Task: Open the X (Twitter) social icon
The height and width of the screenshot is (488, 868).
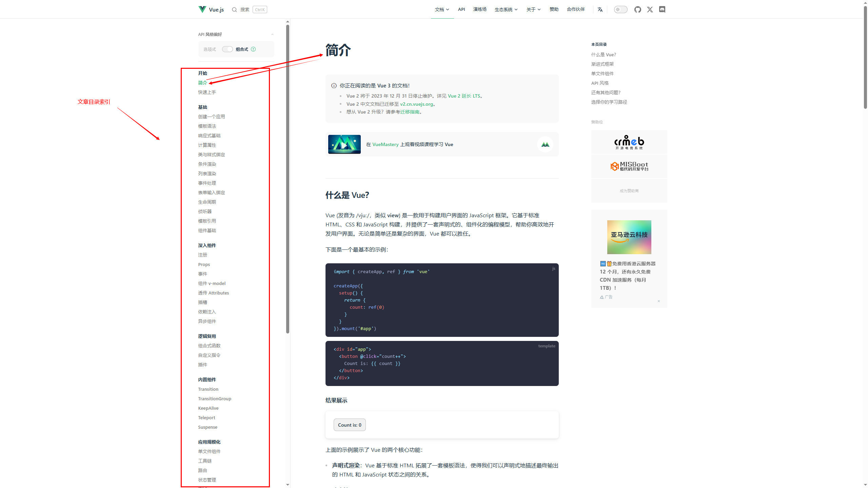Action: point(650,9)
